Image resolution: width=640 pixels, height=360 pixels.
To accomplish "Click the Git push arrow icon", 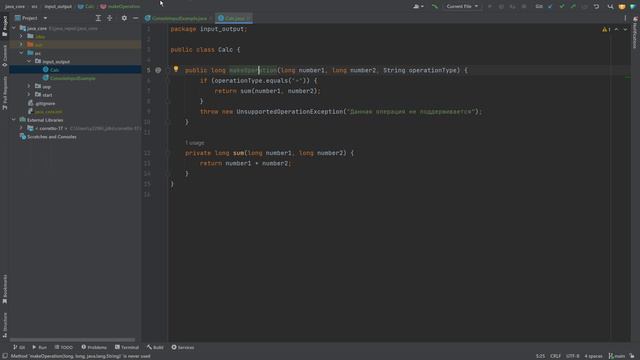I will tap(573, 7).
